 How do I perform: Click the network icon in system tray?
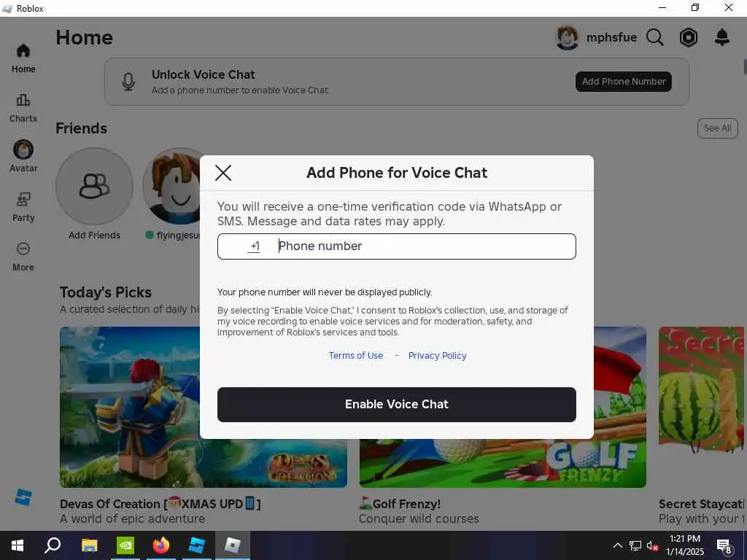click(x=635, y=545)
